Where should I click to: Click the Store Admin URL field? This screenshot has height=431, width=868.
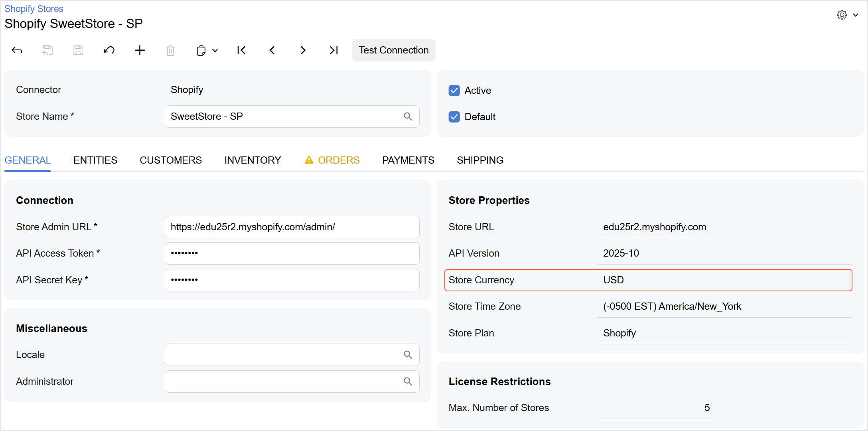coord(292,227)
